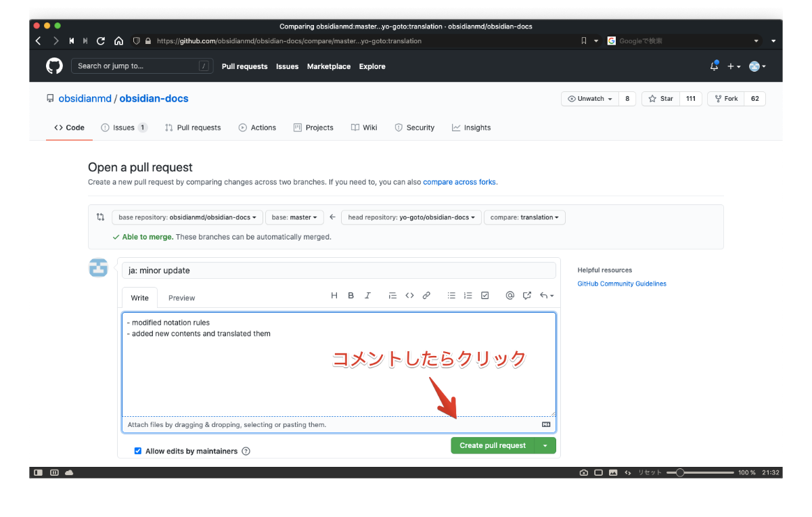
Task: Open page actions code icon in status bar
Action: click(628, 472)
